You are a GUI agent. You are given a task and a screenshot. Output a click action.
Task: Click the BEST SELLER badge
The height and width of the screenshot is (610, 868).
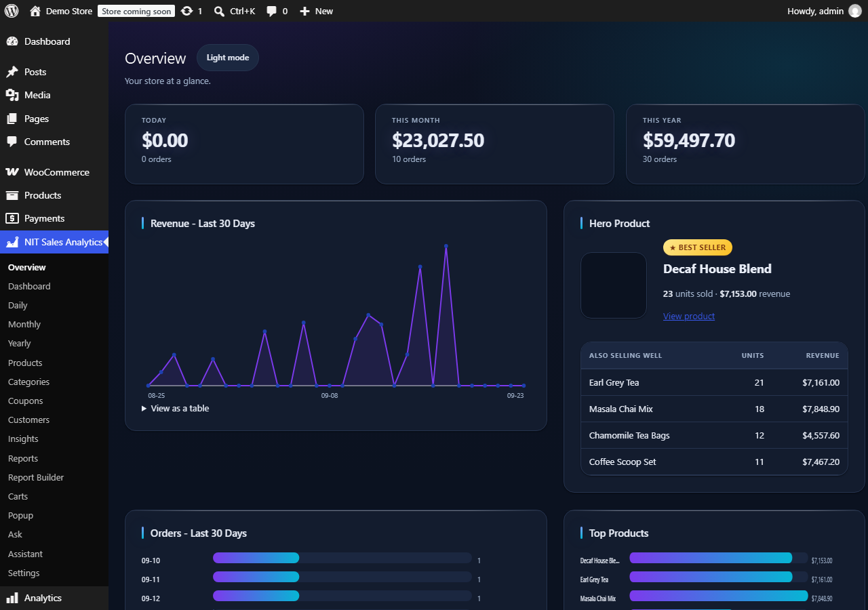point(698,247)
